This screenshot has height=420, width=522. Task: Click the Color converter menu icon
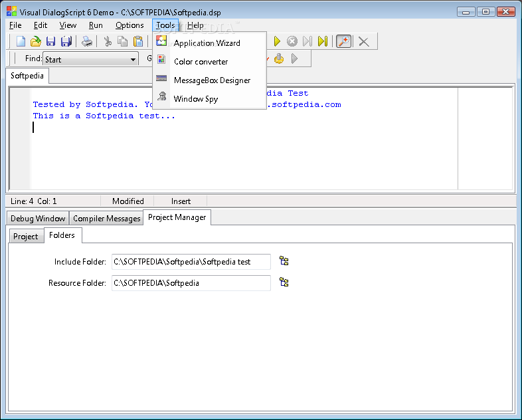(x=161, y=59)
